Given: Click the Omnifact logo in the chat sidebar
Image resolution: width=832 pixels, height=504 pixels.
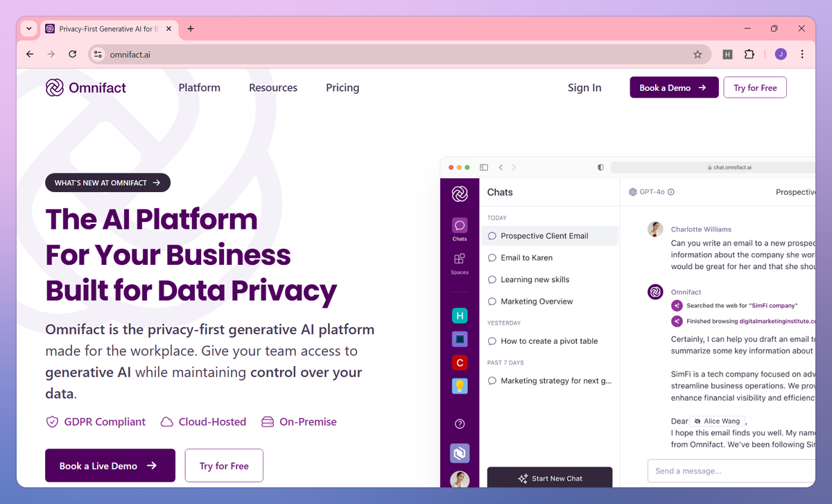Looking at the screenshot, I should [460, 194].
